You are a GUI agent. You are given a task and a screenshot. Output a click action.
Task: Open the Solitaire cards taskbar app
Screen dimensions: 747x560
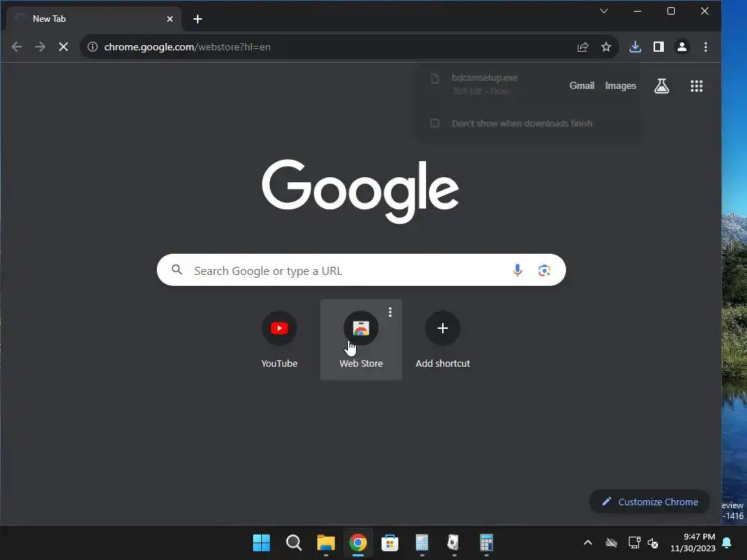pos(453,542)
